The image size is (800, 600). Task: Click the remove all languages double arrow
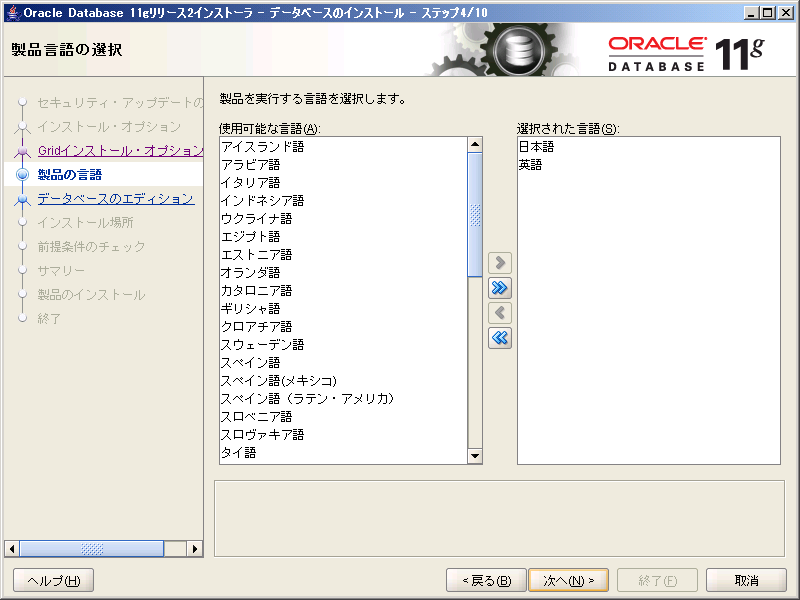tap(500, 338)
